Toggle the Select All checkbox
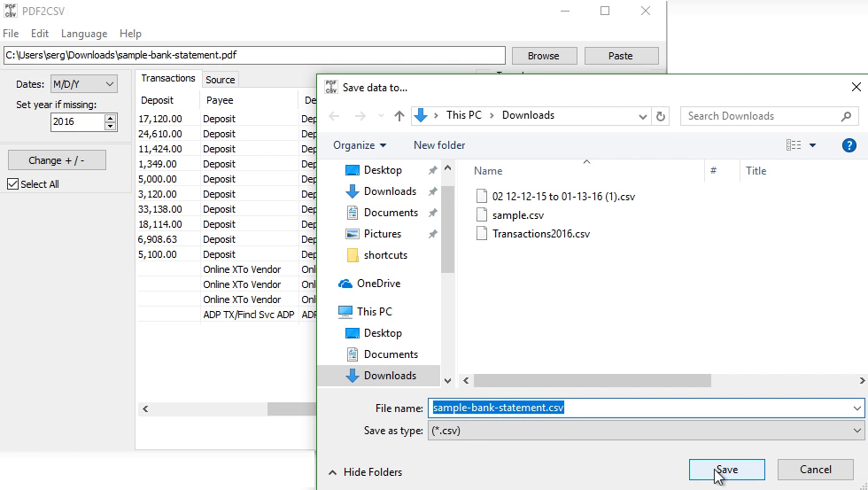This screenshot has width=868, height=490. (x=12, y=183)
